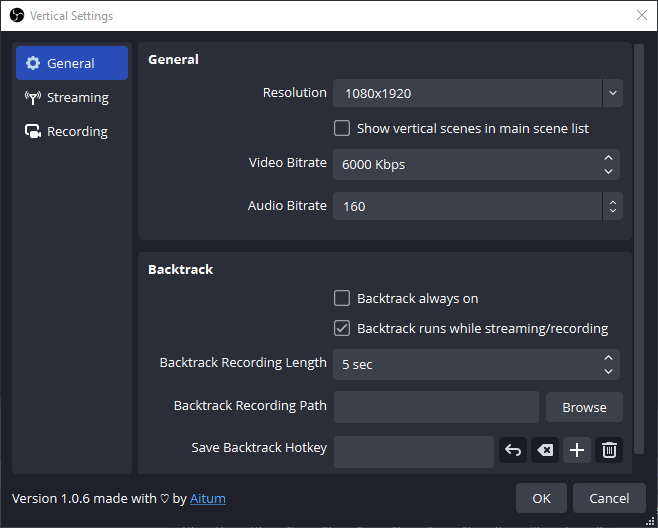Viewport: 658px width, 528px height.
Task: Open the Aitum link
Action: (x=208, y=498)
